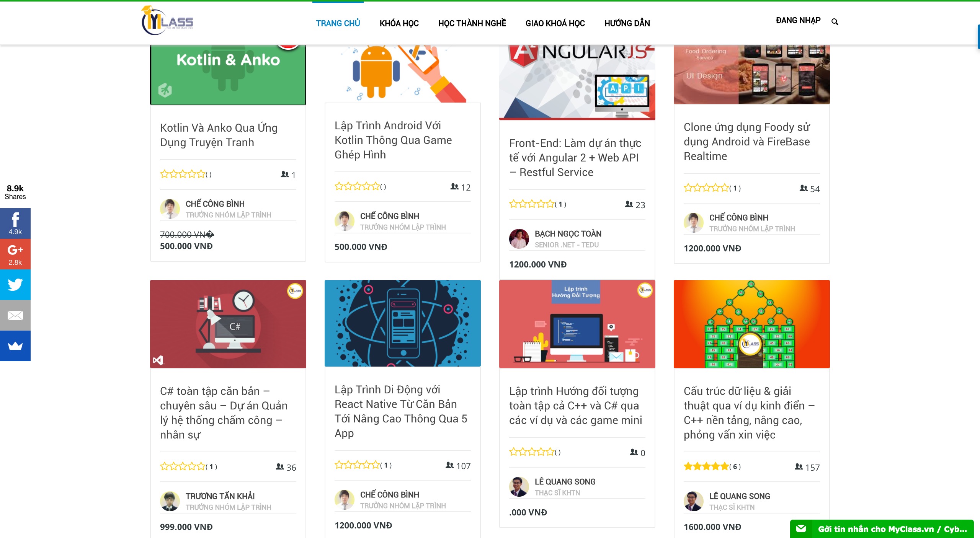Viewport: 980px width, 538px height.
Task: Click the star rating on Cấu trúc dữ liệu course
Action: tap(706, 466)
